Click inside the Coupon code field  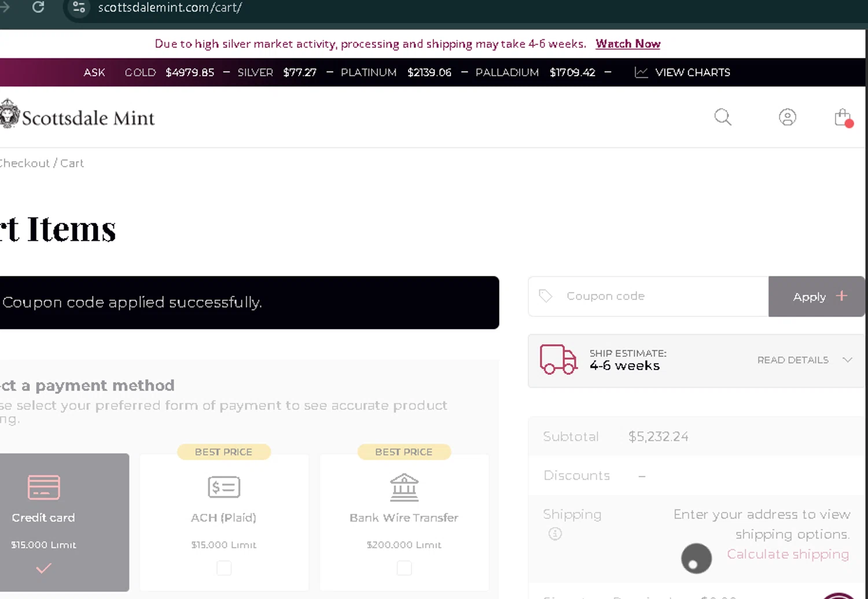tap(648, 296)
